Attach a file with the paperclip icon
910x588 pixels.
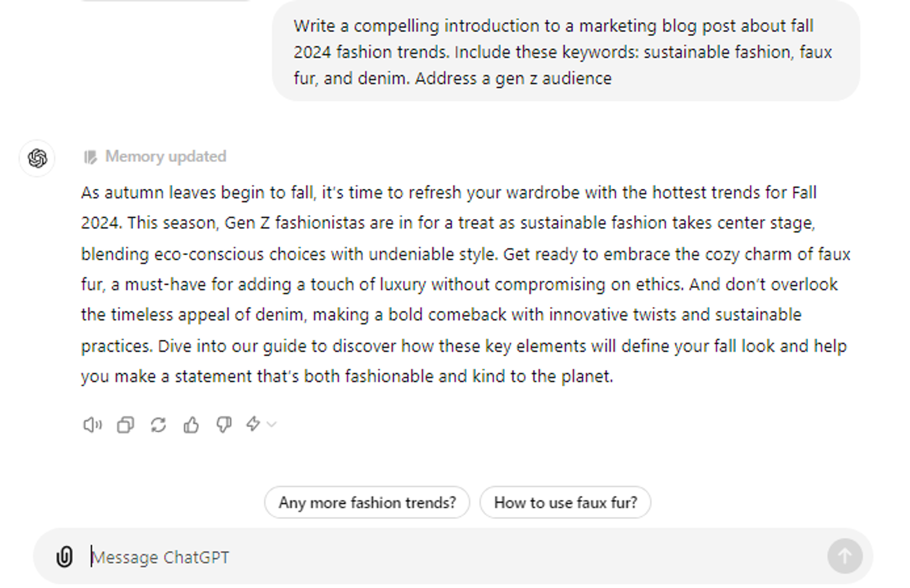click(64, 556)
